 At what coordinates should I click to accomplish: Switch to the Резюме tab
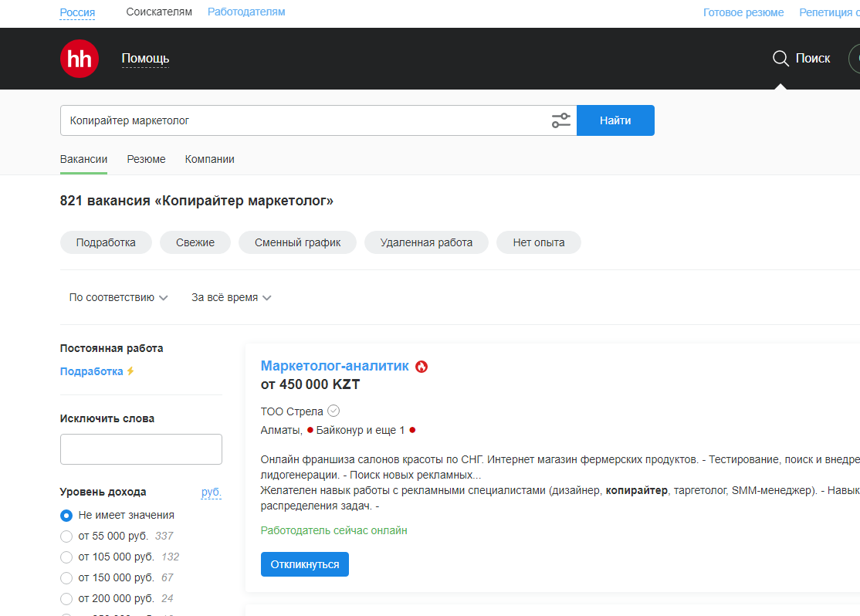click(x=146, y=159)
